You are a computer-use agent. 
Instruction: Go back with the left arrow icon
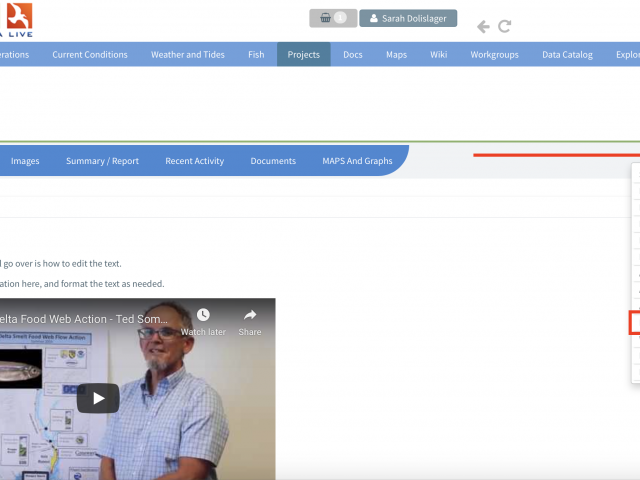tap(483, 27)
